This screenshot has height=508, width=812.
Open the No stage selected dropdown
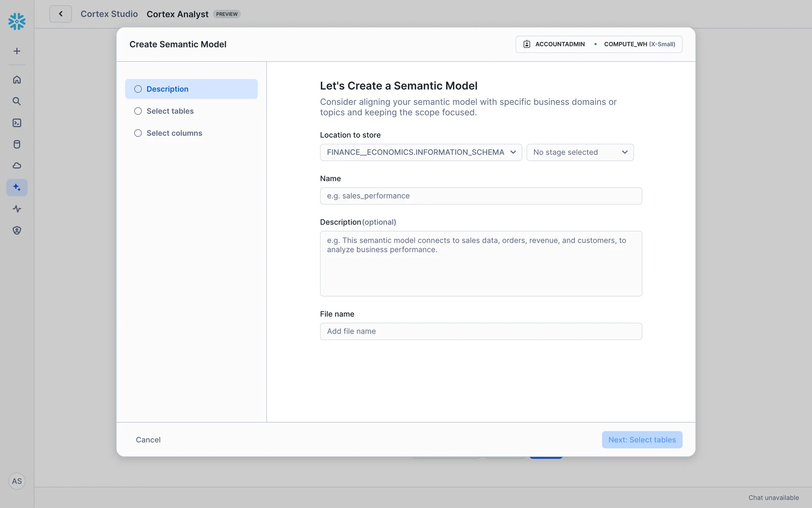[x=580, y=152]
